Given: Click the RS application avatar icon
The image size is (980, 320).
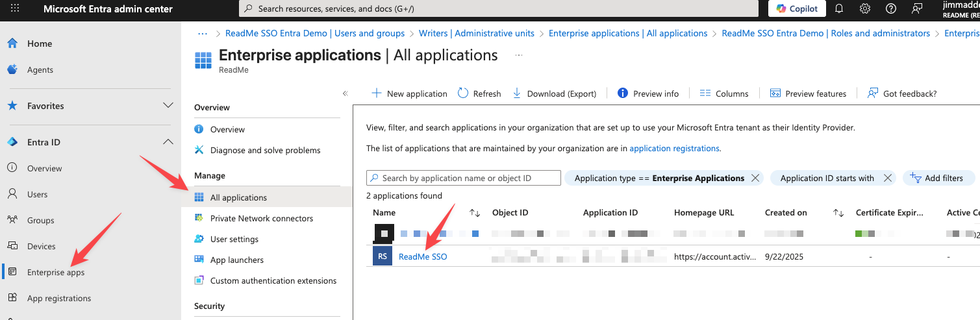Looking at the screenshot, I should point(383,256).
